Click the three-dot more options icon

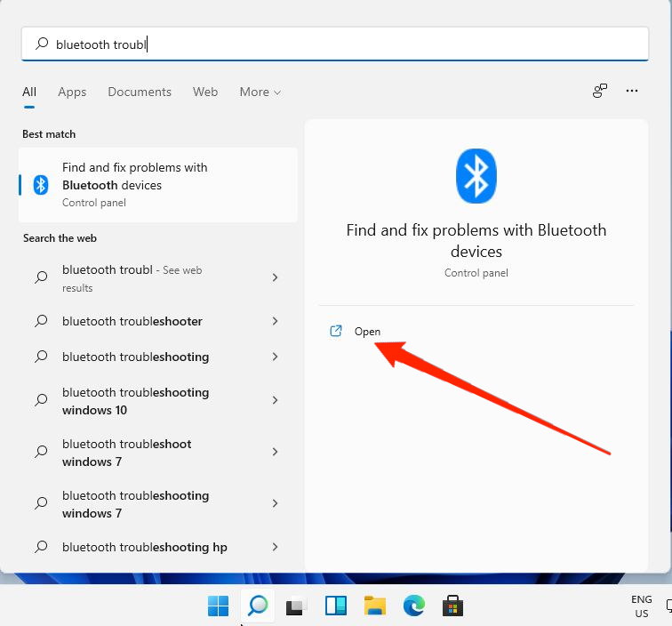632,91
